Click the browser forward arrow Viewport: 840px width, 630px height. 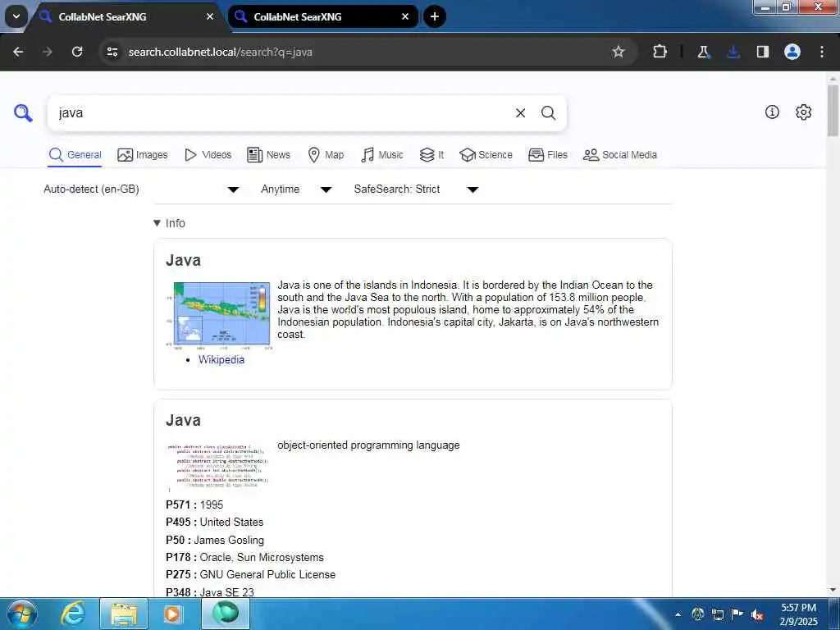(47, 52)
